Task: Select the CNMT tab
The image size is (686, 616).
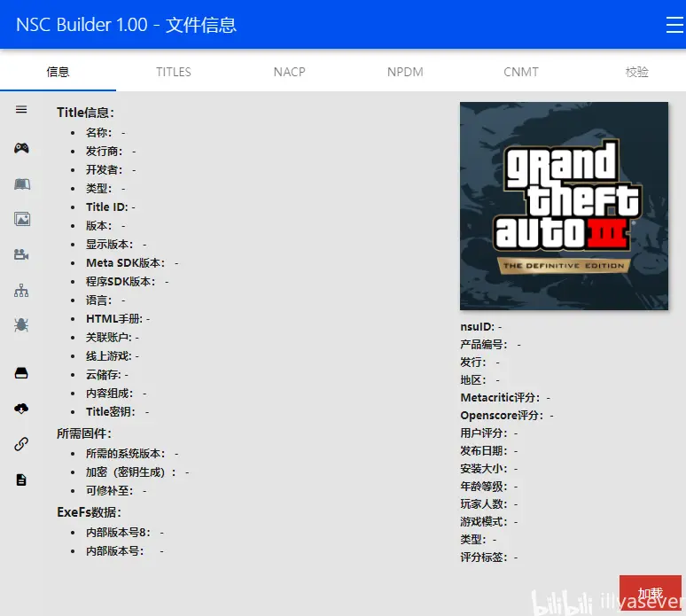Action: click(521, 72)
